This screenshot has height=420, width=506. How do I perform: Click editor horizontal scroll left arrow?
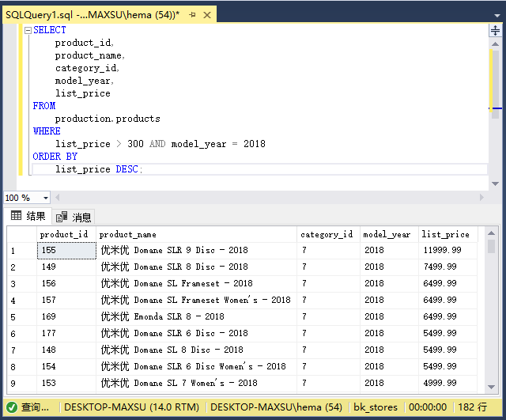(58, 197)
